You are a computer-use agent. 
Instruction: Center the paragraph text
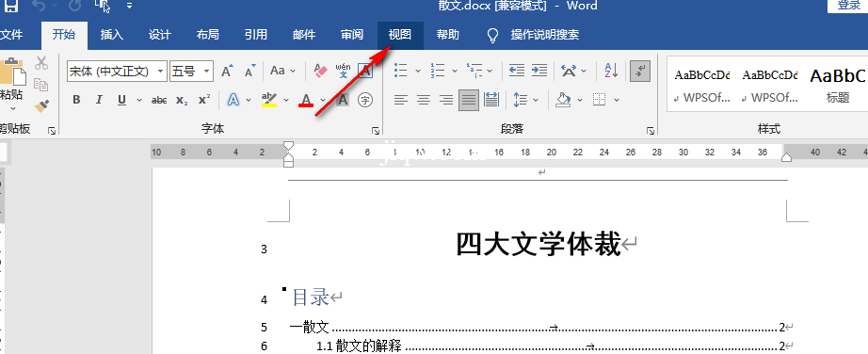tap(424, 101)
